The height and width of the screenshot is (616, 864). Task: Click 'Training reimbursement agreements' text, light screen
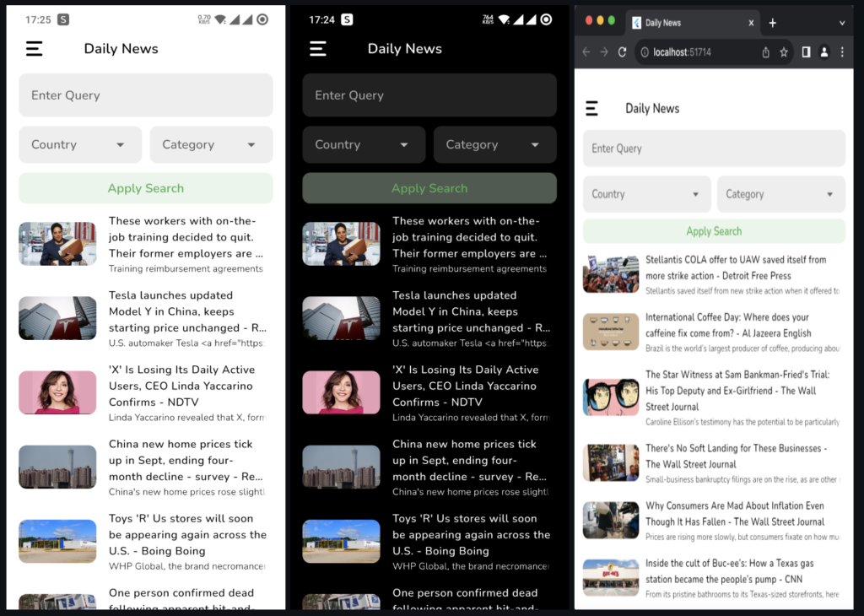click(x=186, y=268)
